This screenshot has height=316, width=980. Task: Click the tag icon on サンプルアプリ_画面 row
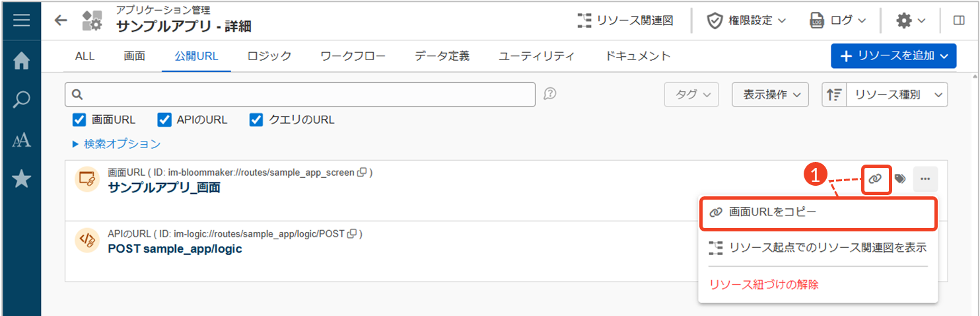click(x=900, y=178)
